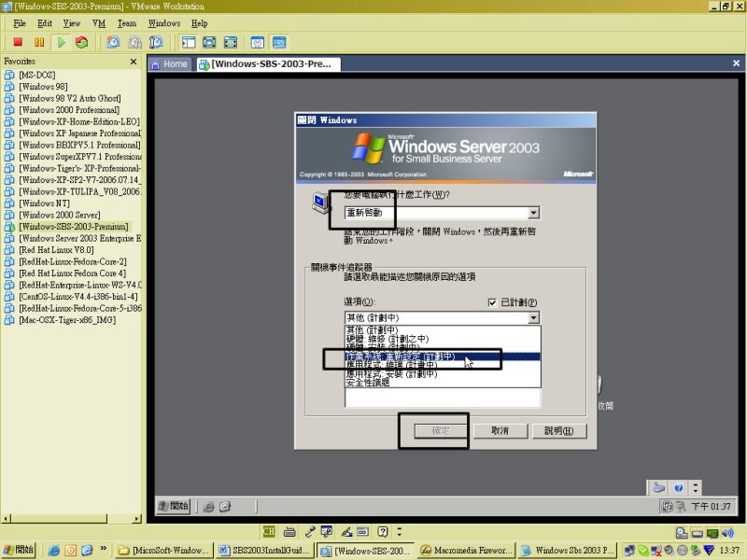
Task: Open Windows Sbs 2003 P... taskbar item
Action: pos(567,551)
